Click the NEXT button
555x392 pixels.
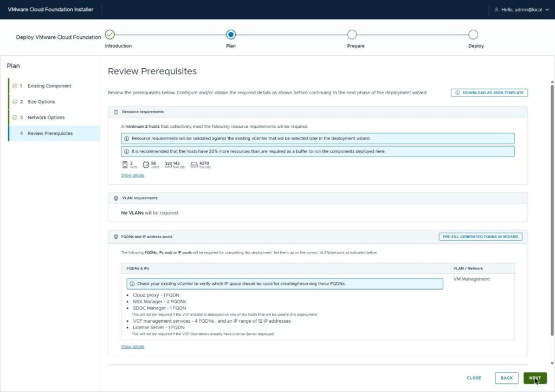[x=535, y=378]
